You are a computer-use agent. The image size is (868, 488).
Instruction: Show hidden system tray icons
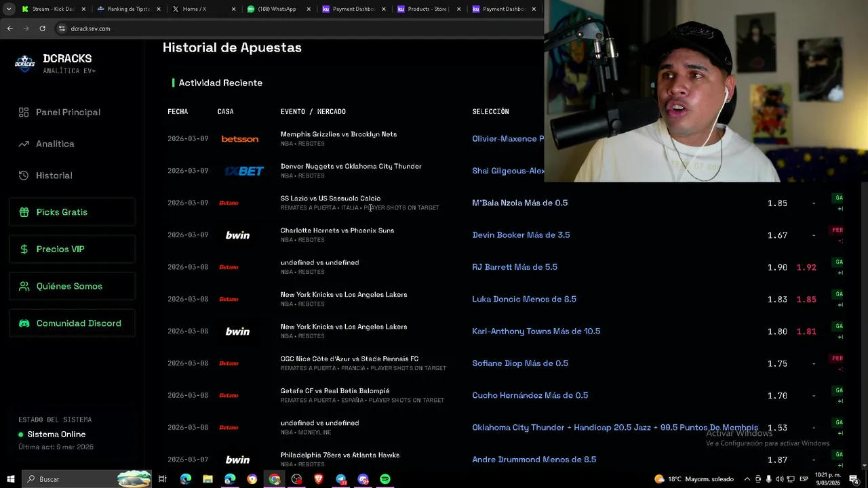click(x=747, y=479)
